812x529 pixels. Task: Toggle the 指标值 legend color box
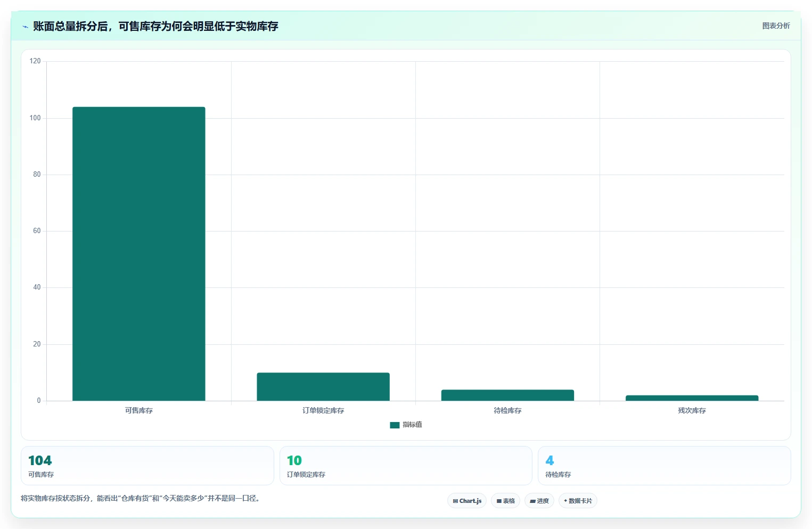coord(395,425)
